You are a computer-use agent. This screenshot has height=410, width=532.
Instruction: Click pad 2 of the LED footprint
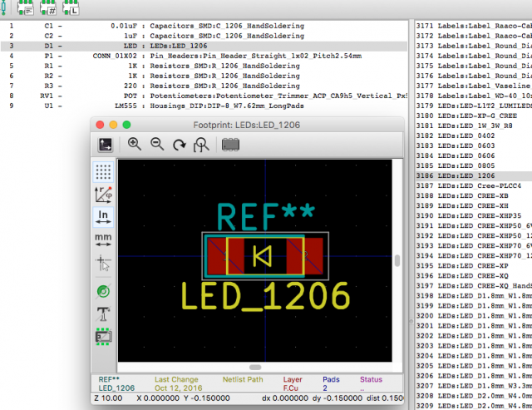tap(305, 256)
